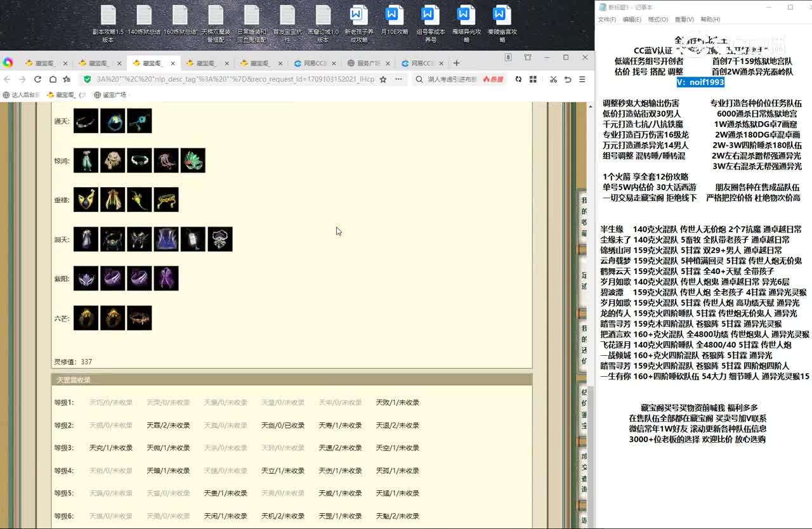Open desktop document 秦陵地宫攻略

click(x=502, y=24)
